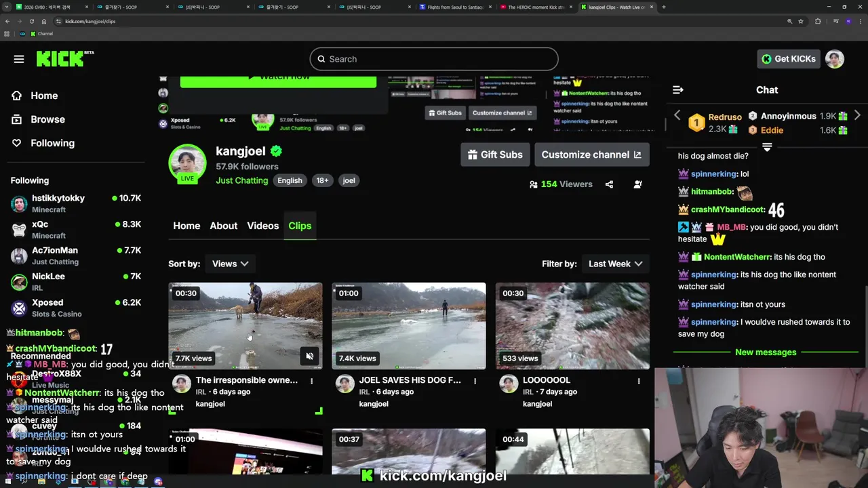Click the joel tag
This screenshot has height=488, width=868.
tap(349, 180)
